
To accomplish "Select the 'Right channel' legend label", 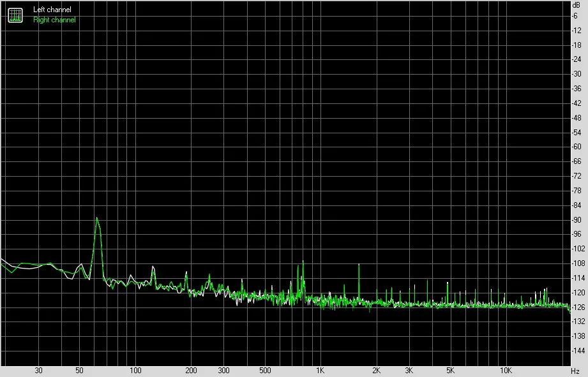I will 54,20.
